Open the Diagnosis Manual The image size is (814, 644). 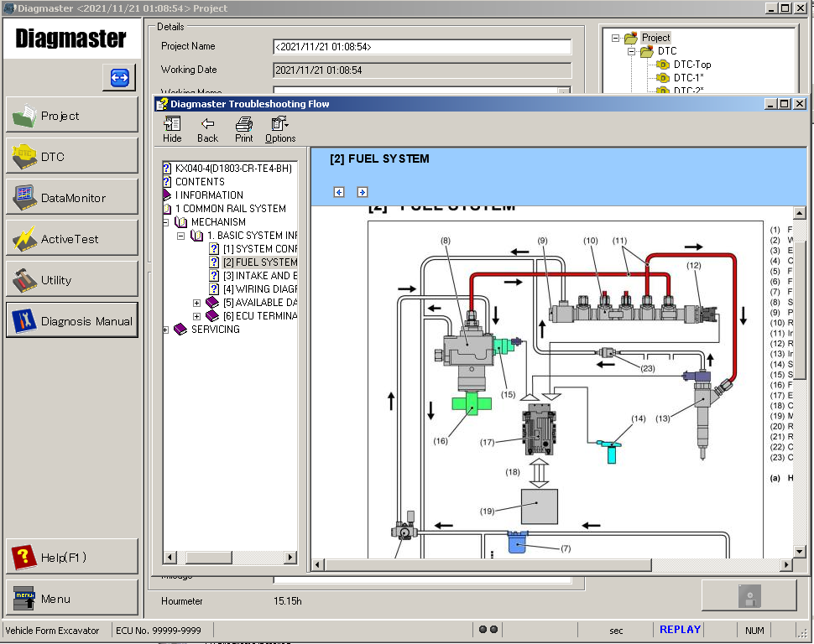pos(71,320)
